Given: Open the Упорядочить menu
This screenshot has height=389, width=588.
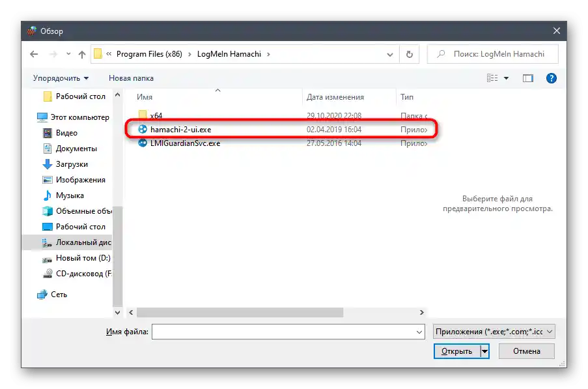Looking at the screenshot, I should click(x=61, y=78).
